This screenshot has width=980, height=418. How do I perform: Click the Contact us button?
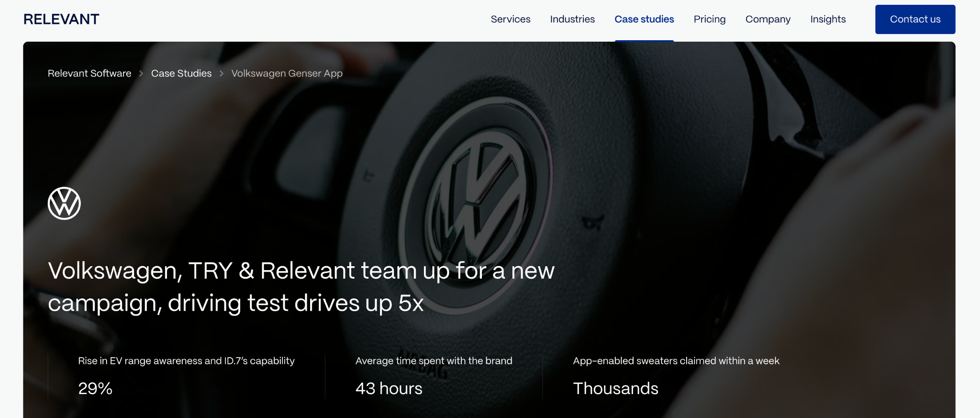pyautogui.click(x=915, y=19)
